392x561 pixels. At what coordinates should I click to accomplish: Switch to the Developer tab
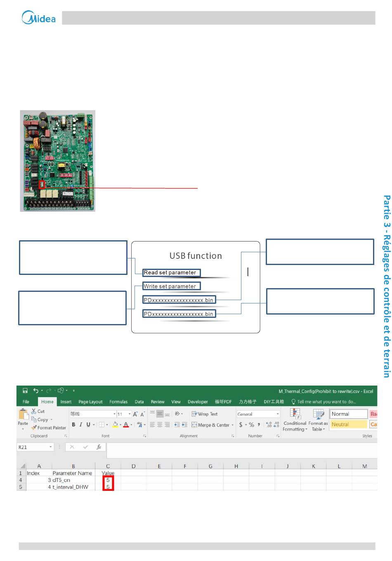pyautogui.click(x=198, y=402)
